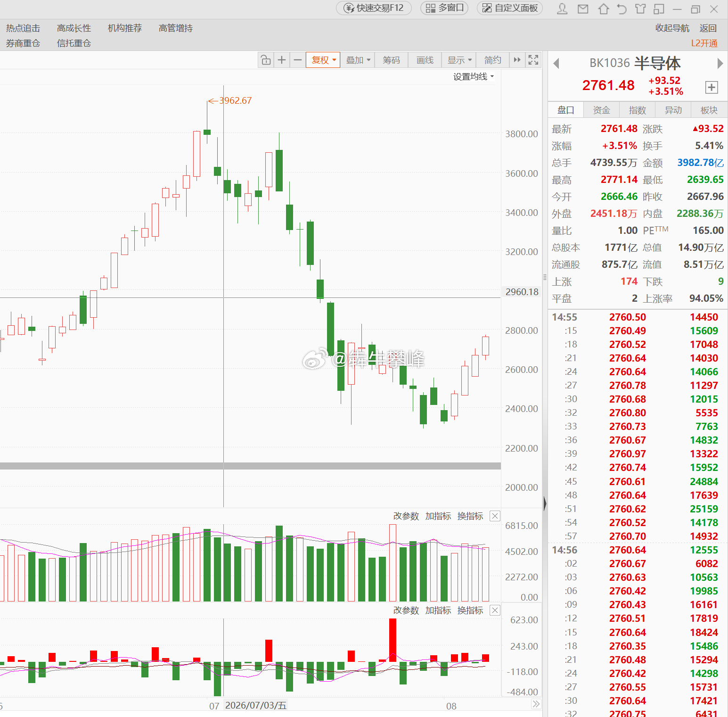Screen dimensions: 728x717
Task: Switch to the 资金 tab
Action: click(x=601, y=110)
